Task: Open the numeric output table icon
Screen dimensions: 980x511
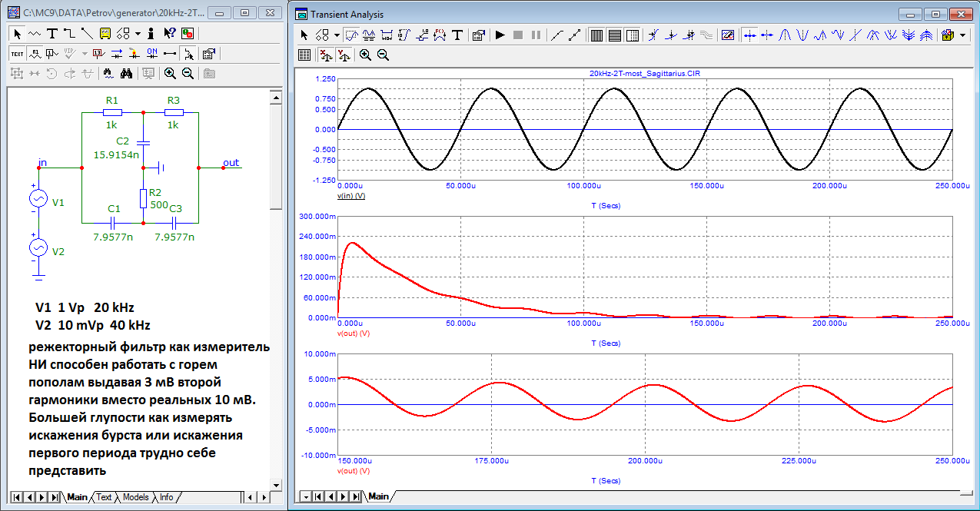Action: pyautogui.click(x=304, y=55)
